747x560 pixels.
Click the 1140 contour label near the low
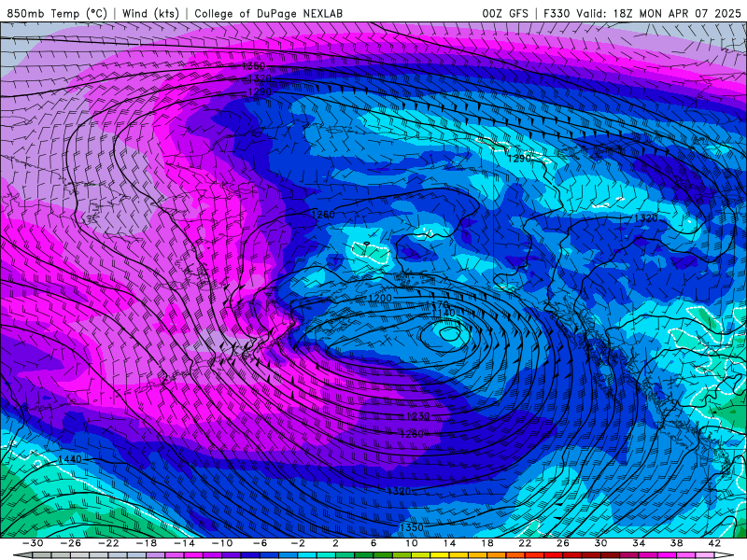443,313
